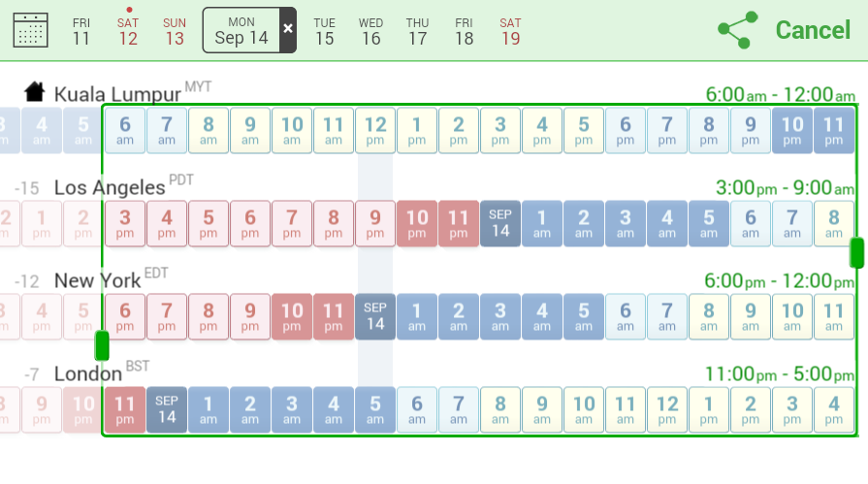Click the SEP 14 cell in Los Angeles row
The width and height of the screenshot is (868, 484).
pos(500,224)
